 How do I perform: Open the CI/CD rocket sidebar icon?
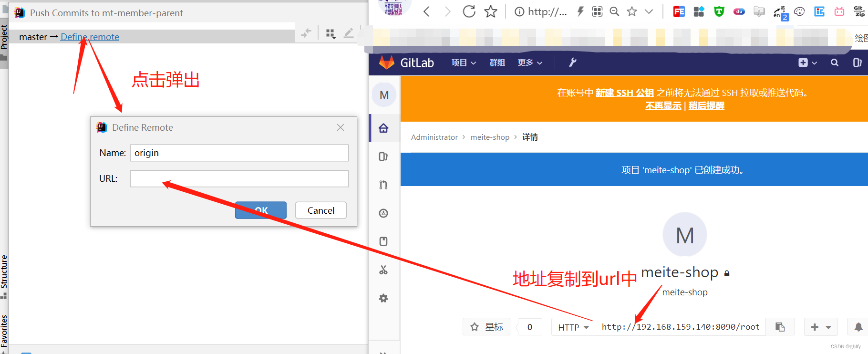[383, 213]
